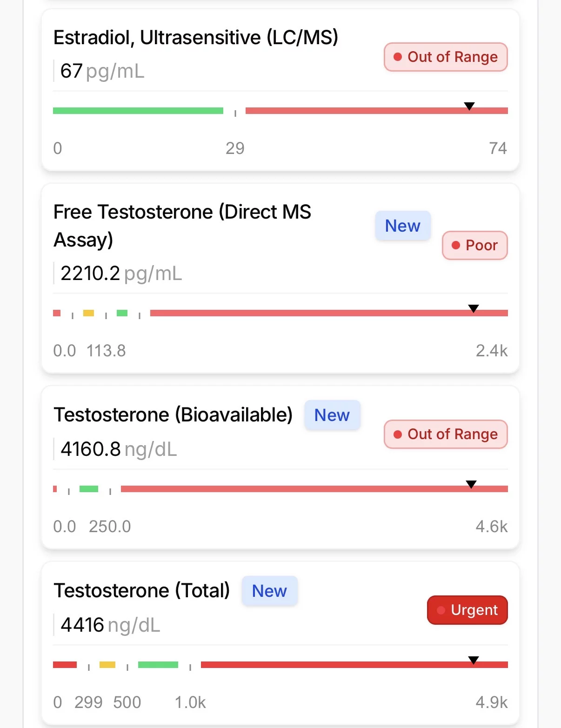Click the Free Testosterone range marker triangle

474,309
